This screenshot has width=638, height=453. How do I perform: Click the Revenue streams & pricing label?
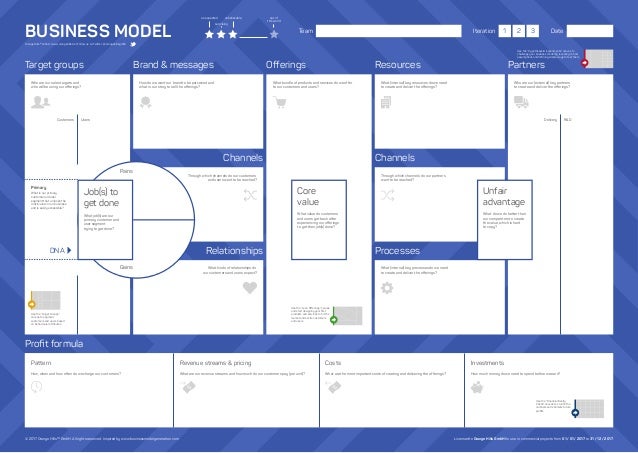[x=215, y=363]
